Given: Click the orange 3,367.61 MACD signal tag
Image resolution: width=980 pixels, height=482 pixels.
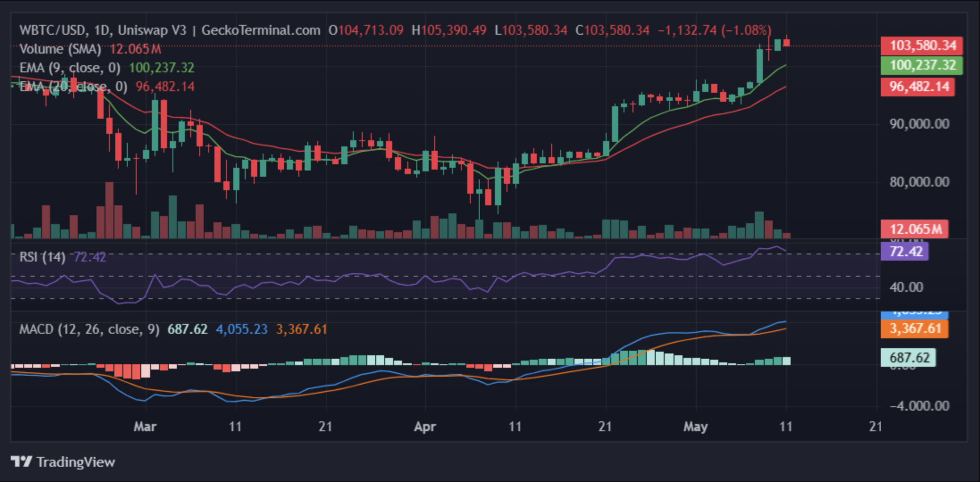Looking at the screenshot, I should [914, 329].
